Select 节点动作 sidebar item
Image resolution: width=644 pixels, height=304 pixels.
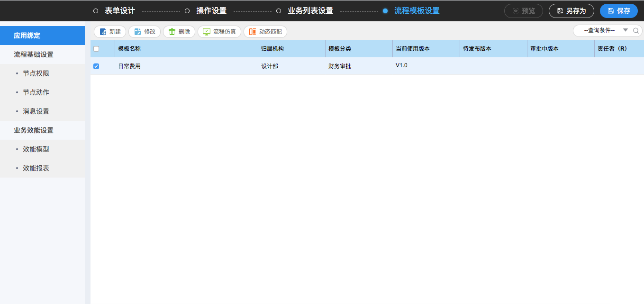[x=42, y=92]
